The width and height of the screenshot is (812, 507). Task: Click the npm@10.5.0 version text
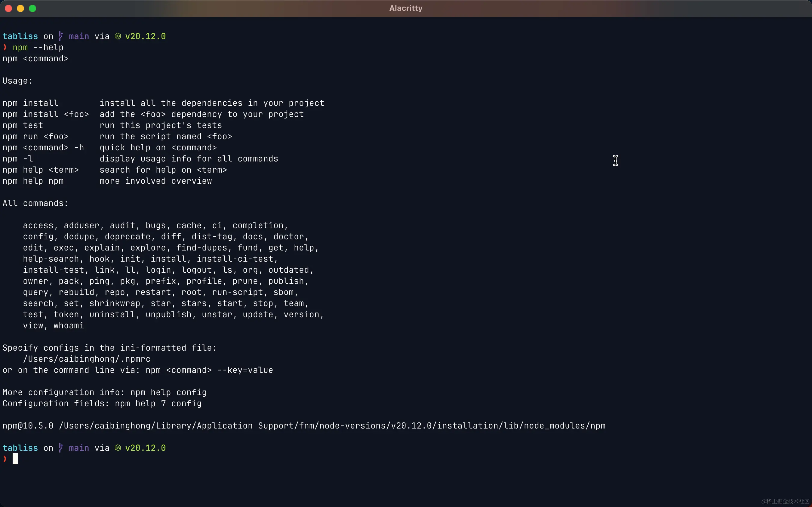click(28, 426)
